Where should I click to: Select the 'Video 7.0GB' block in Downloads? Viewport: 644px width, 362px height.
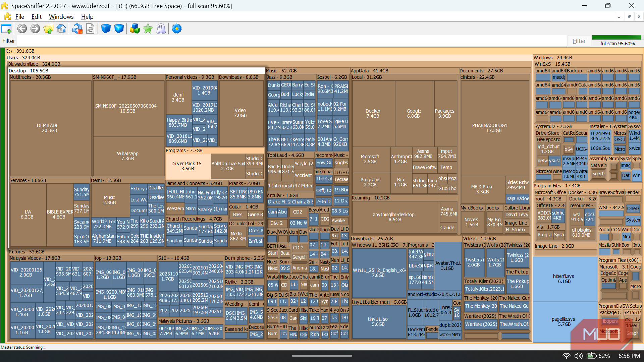coord(241,113)
